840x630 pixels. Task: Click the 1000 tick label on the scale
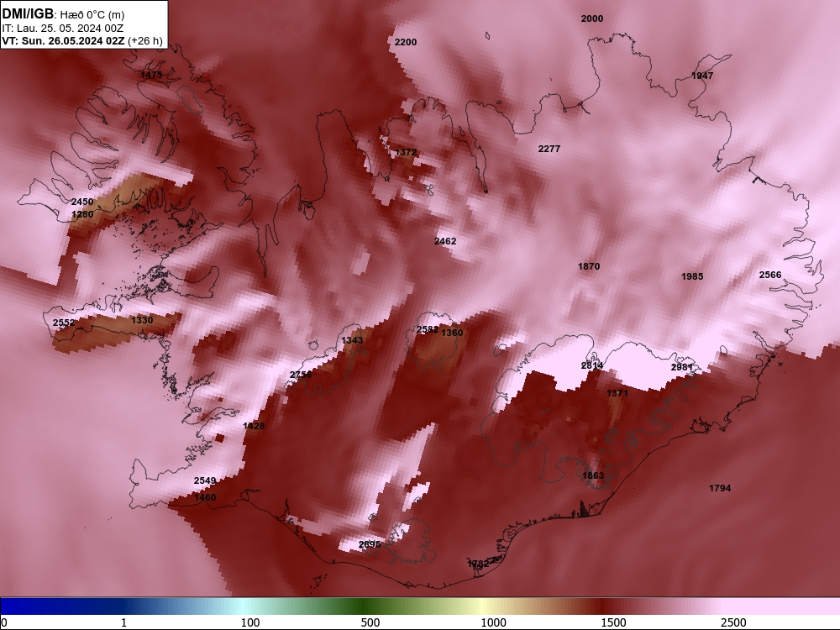coord(493,622)
